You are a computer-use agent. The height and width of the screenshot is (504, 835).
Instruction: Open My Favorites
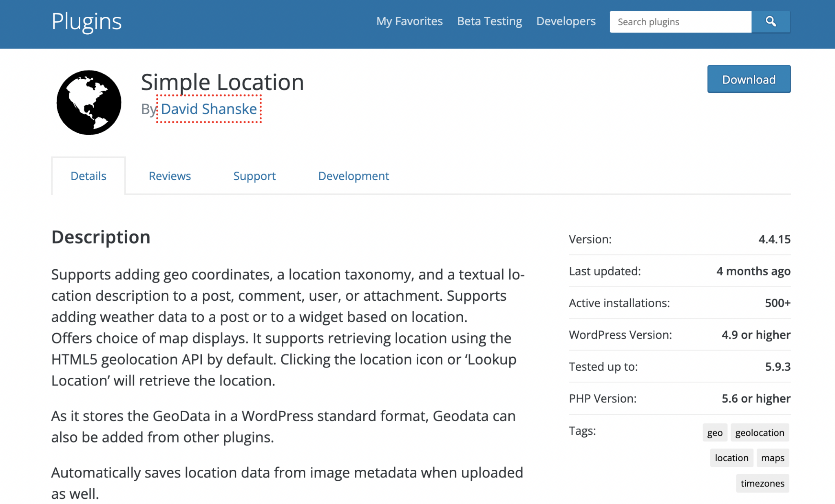pyautogui.click(x=409, y=21)
